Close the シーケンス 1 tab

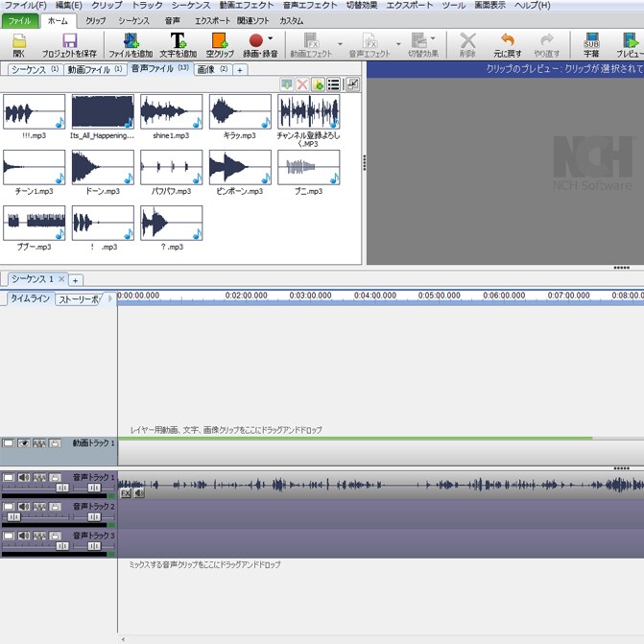point(61,279)
